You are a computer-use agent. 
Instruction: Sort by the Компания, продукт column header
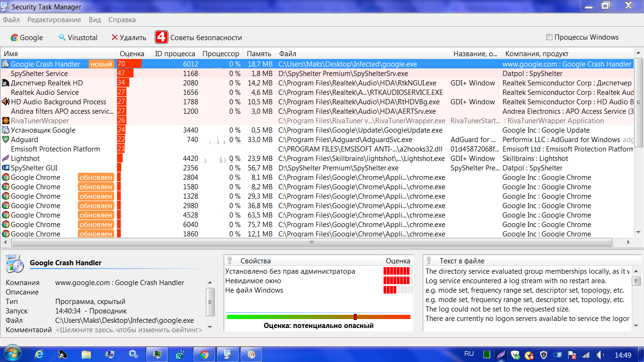pos(569,54)
